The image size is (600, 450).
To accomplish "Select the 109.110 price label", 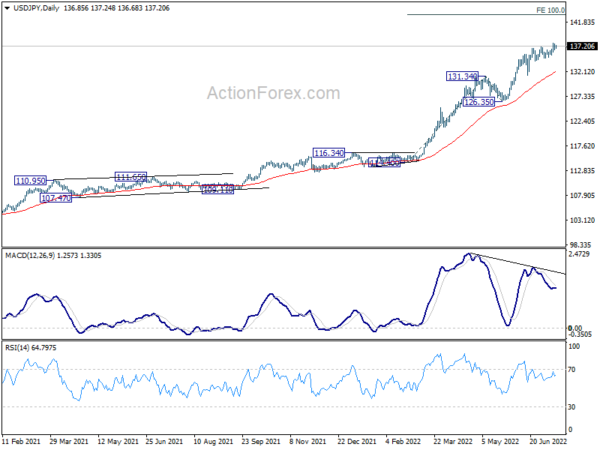I will pos(217,189).
